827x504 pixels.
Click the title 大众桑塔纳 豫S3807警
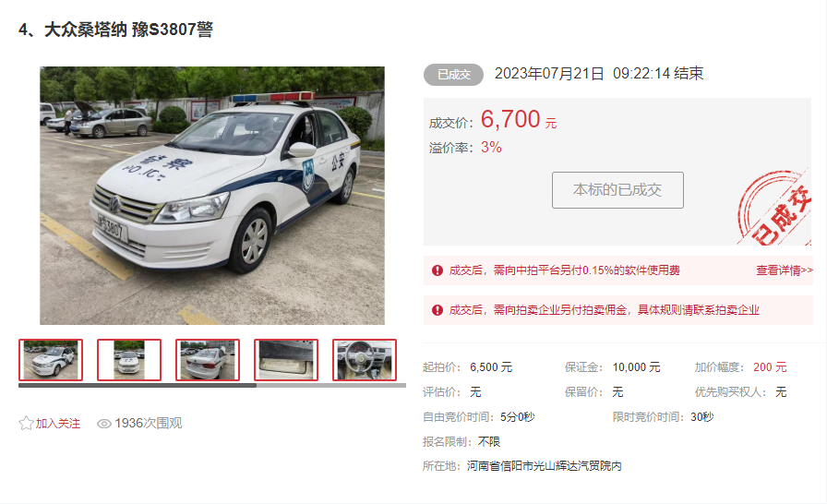click(128, 30)
